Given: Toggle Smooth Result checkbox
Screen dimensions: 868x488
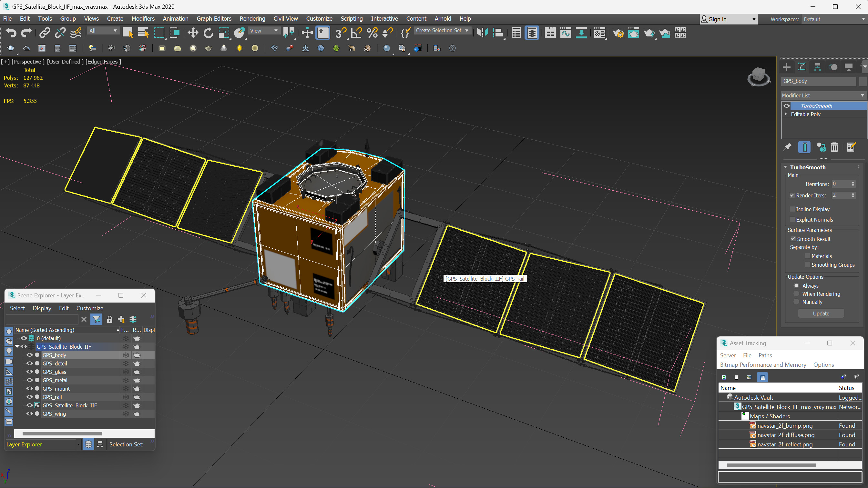Looking at the screenshot, I should tap(793, 239).
